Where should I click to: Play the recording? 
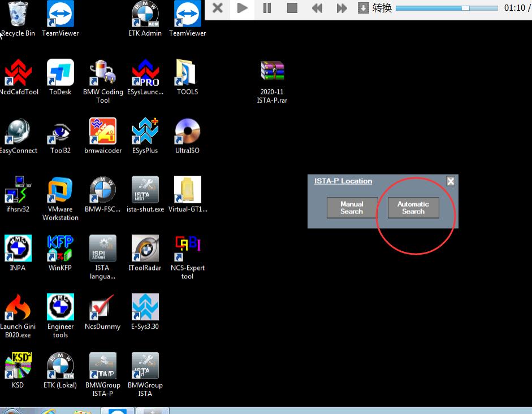click(242, 8)
